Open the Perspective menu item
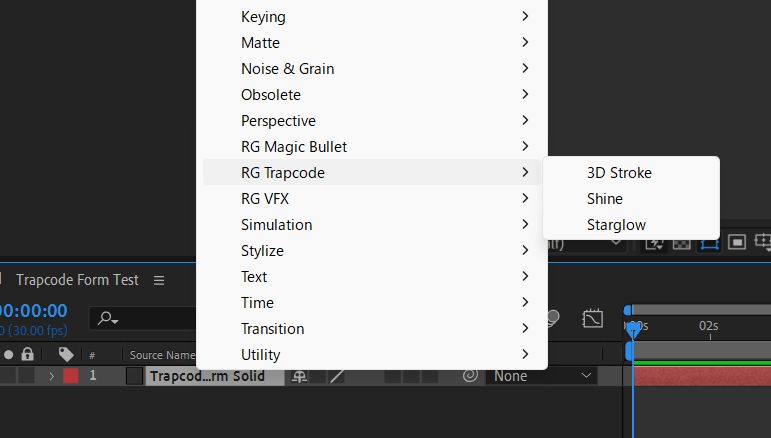771x438 pixels. point(372,120)
